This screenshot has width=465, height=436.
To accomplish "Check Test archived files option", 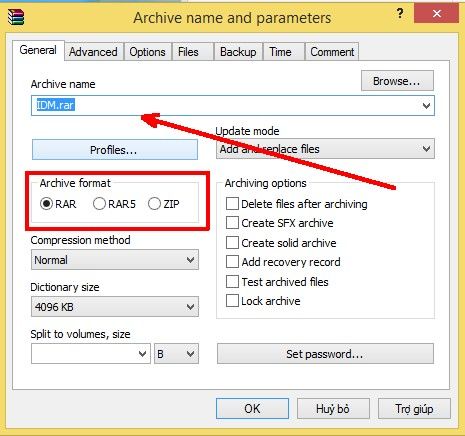I will point(232,282).
